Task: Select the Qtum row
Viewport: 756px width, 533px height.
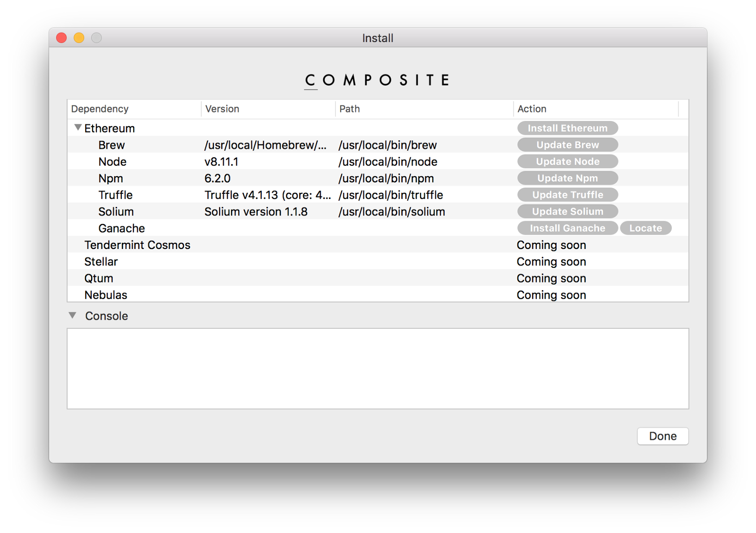Action: 378,278
